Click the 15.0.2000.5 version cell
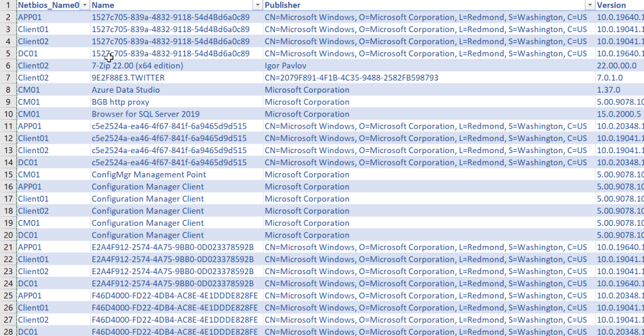 (618, 114)
